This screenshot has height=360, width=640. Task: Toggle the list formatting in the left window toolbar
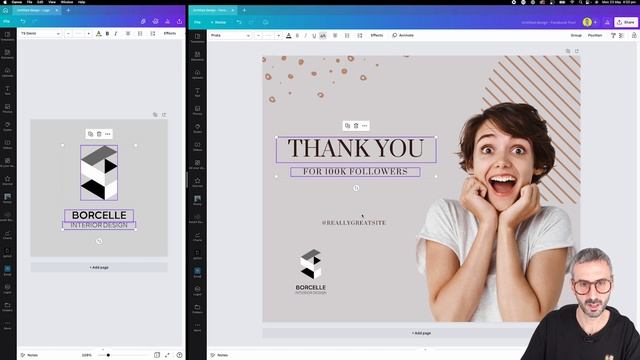140,33
